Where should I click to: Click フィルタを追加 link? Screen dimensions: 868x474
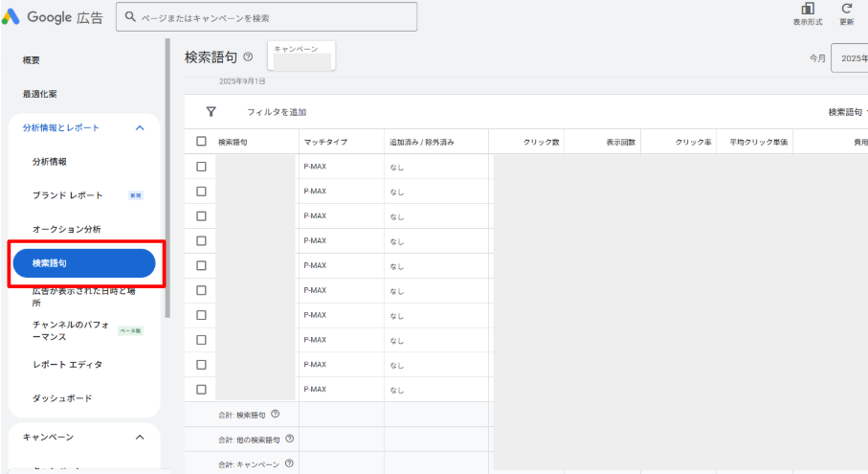tap(277, 112)
